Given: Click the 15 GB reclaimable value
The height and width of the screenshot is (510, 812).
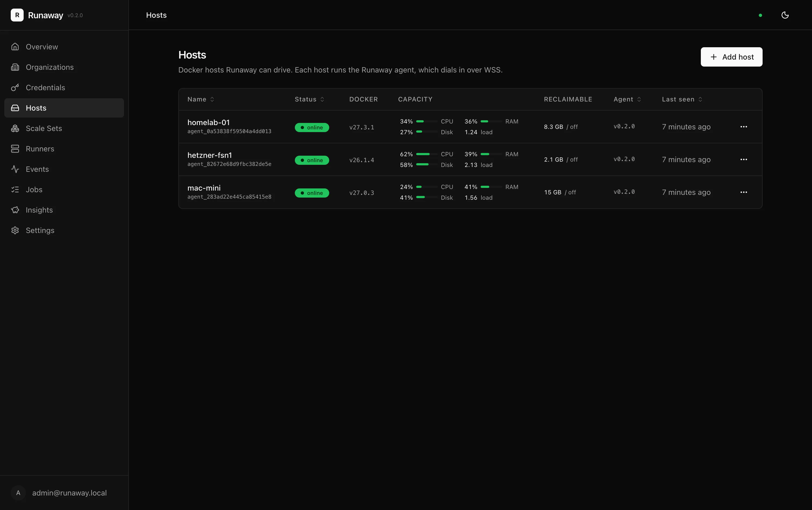Looking at the screenshot, I should 553,192.
